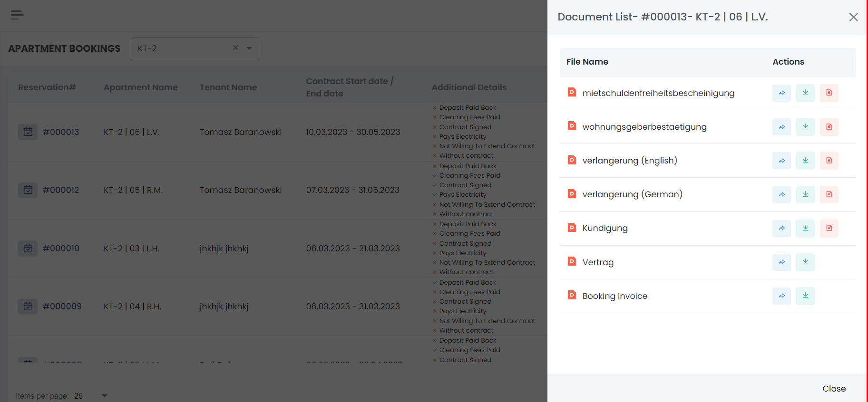Share the mietschuldenfreiheitsbescheinigung document

point(781,93)
